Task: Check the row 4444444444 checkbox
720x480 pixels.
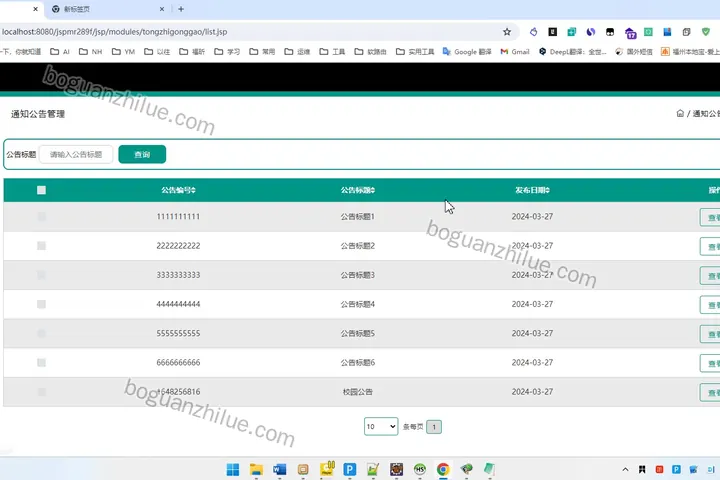Action: pos(41,304)
